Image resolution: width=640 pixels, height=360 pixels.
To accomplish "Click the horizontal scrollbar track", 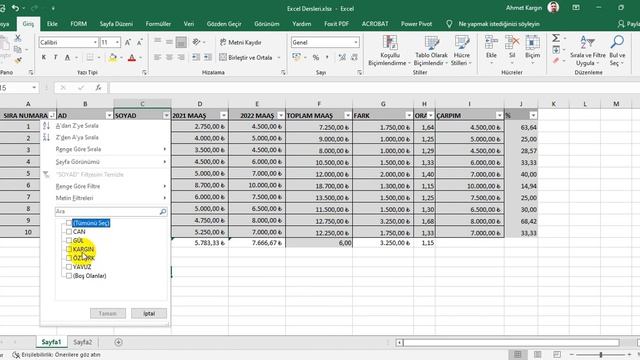I will tap(511, 342).
